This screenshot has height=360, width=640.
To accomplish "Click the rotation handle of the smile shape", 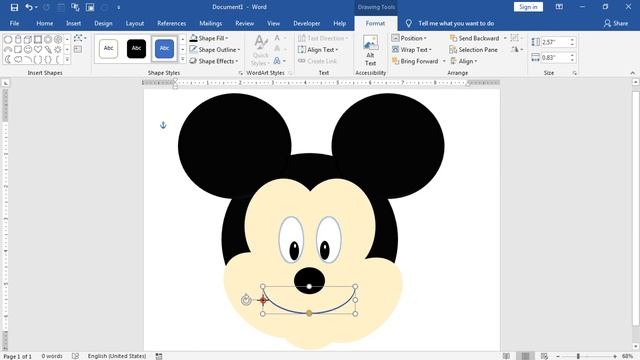I will tap(246, 300).
